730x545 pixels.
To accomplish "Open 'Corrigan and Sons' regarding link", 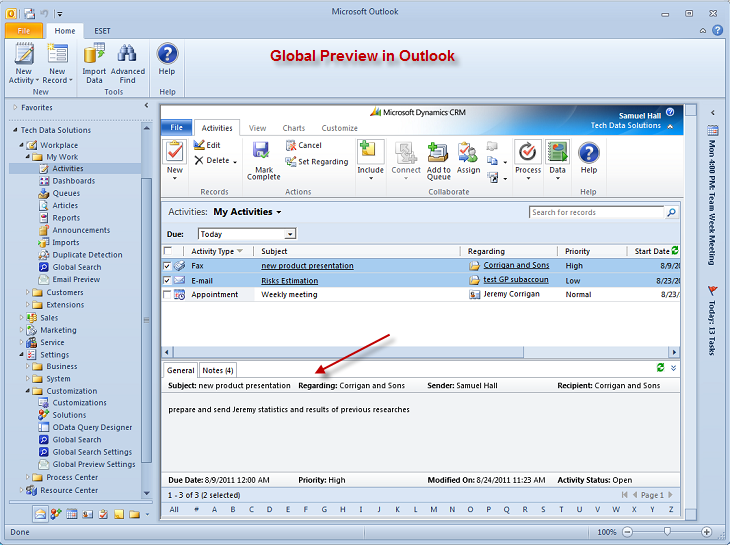I will click(x=516, y=265).
